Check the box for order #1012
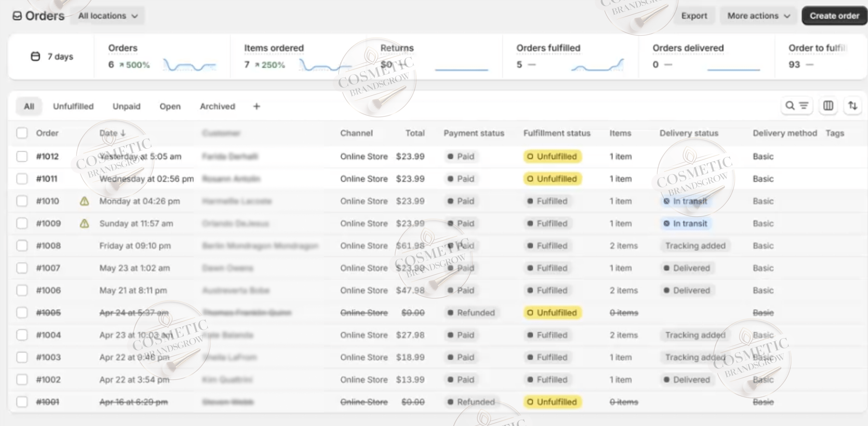The image size is (868, 426). click(x=22, y=157)
